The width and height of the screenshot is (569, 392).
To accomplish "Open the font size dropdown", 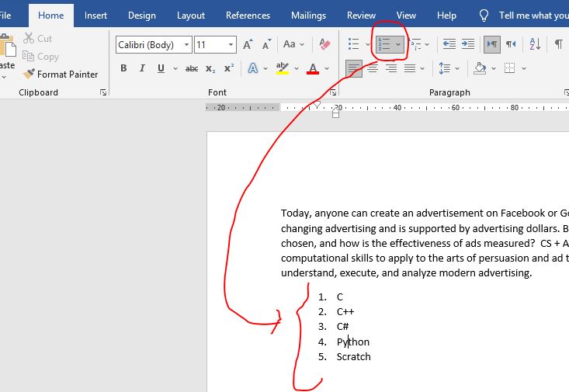I will pos(231,45).
